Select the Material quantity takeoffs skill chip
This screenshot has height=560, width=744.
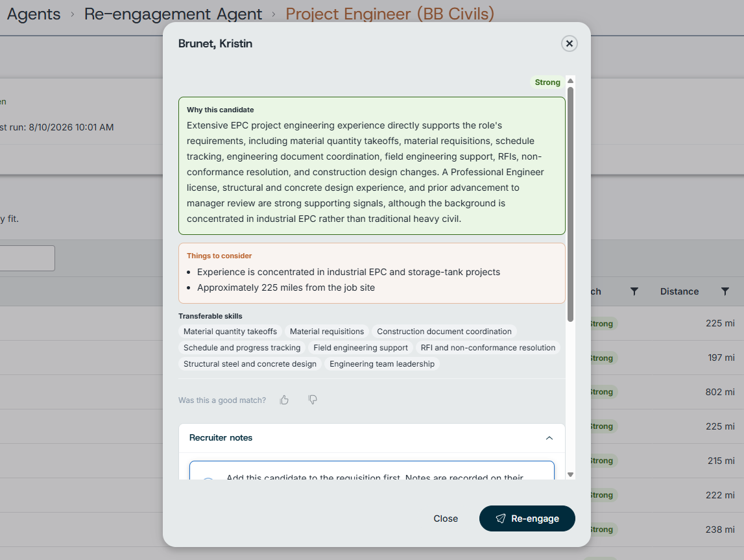230,332
